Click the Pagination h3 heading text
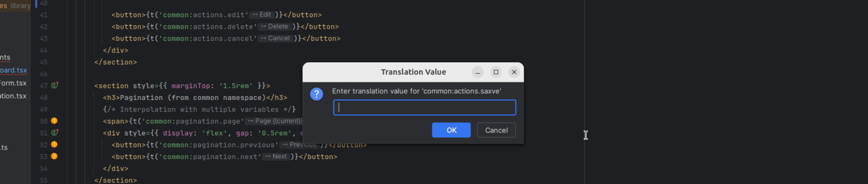Viewport: 868px width, 184px height. [x=193, y=98]
